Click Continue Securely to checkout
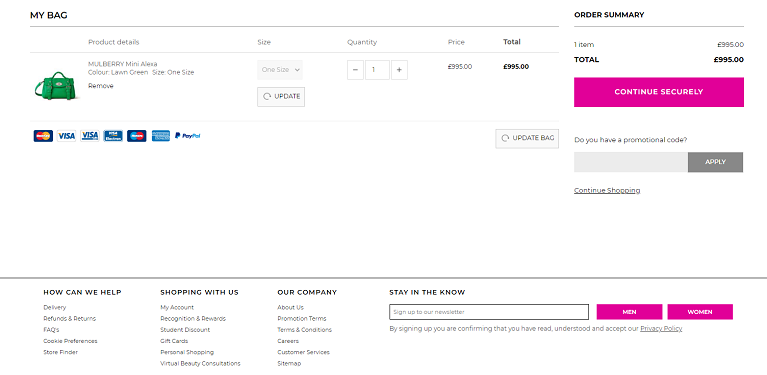 coord(659,92)
